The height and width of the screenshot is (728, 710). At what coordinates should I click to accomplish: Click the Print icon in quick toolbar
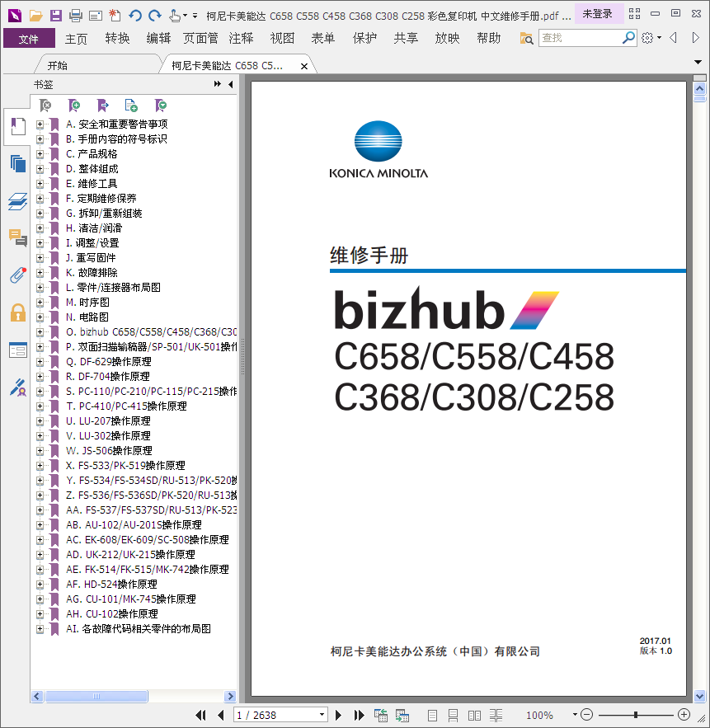(76, 16)
